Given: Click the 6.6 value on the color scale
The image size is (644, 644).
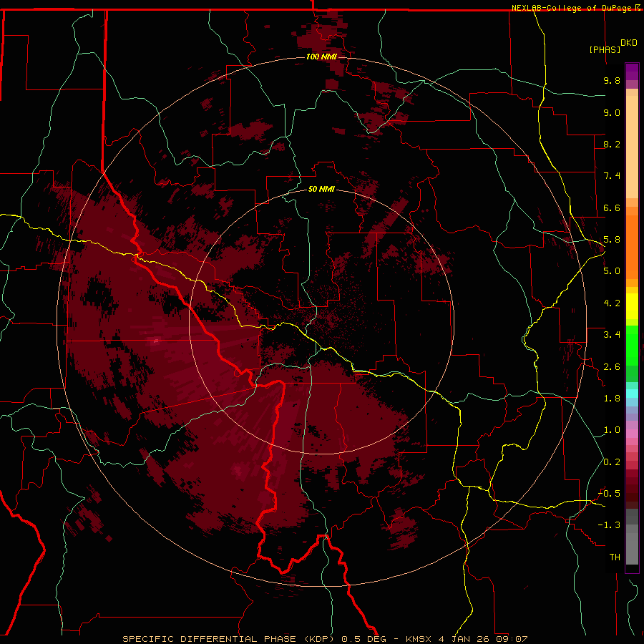Looking at the screenshot, I should pyautogui.click(x=612, y=208).
